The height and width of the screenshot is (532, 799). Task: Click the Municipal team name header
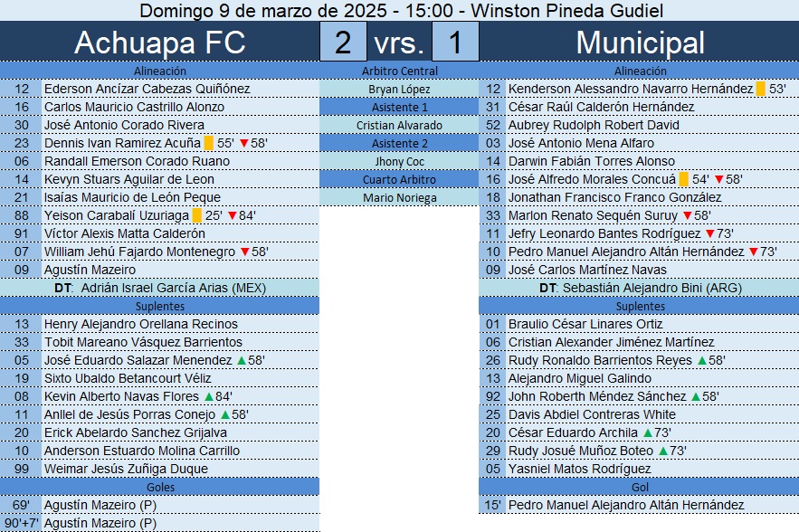(640, 42)
